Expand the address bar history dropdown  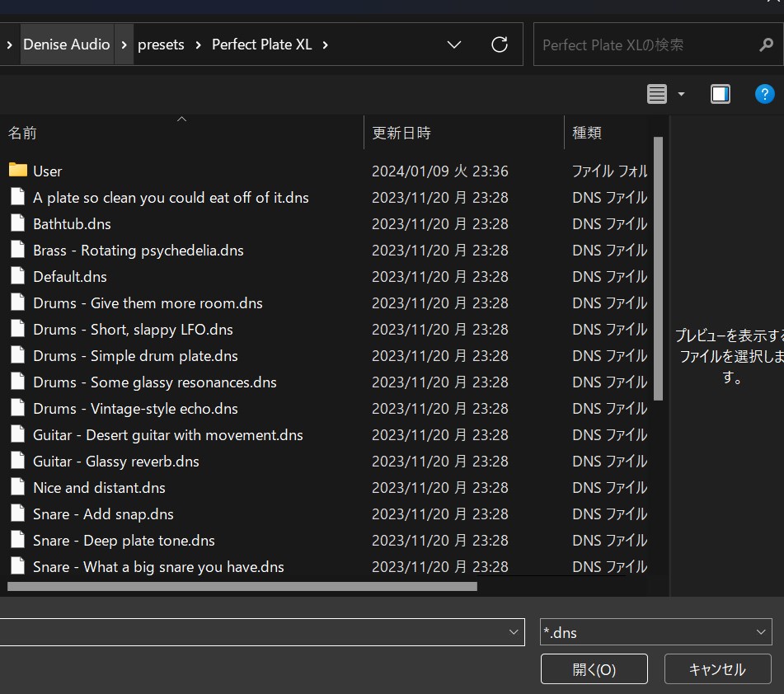tap(453, 45)
